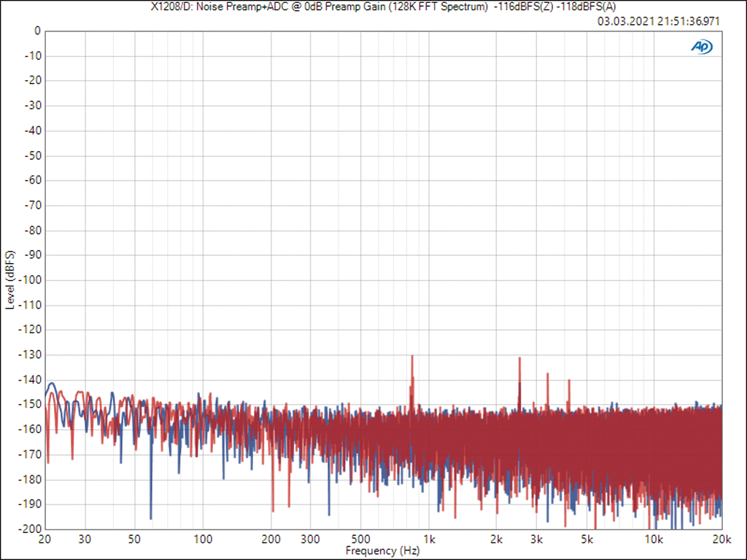The image size is (747, 560).
Task: Click the deep blue notch dropping to -196 dBFS
Action: tap(150, 476)
